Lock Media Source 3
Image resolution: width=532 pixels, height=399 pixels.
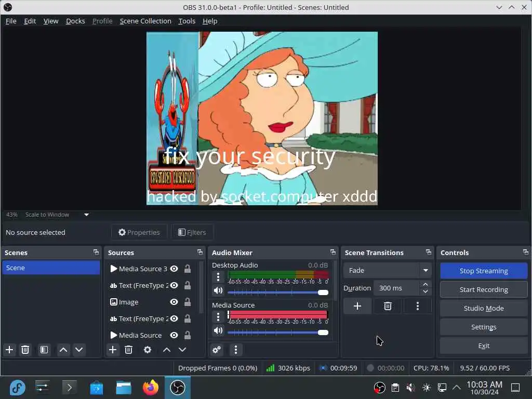pyautogui.click(x=187, y=269)
